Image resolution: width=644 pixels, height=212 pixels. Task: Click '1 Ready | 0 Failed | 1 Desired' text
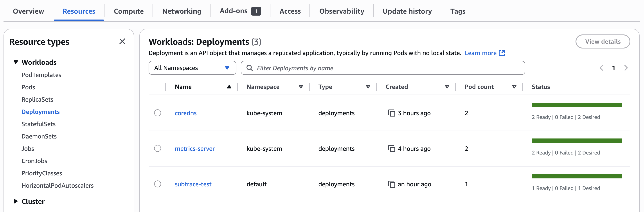click(x=566, y=188)
